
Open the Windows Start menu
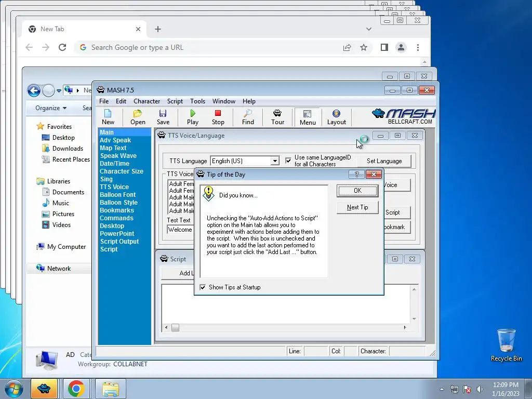pyautogui.click(x=14, y=389)
